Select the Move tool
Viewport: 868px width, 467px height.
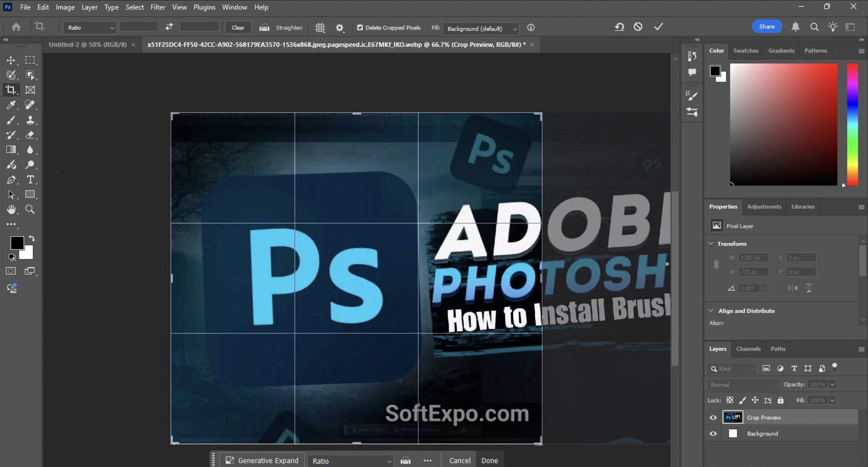11,60
